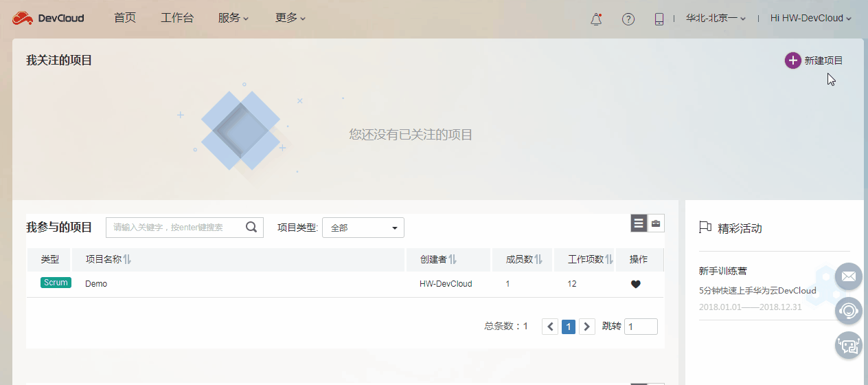The height and width of the screenshot is (385, 868).
Task: Click the work item count 12
Action: 572,283
